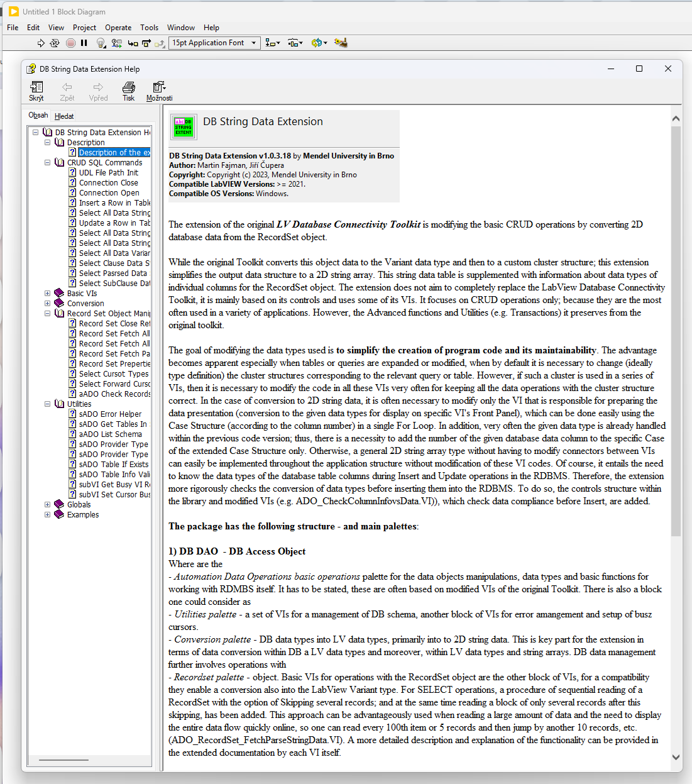Open the Reorder toolbar menu

click(x=319, y=43)
